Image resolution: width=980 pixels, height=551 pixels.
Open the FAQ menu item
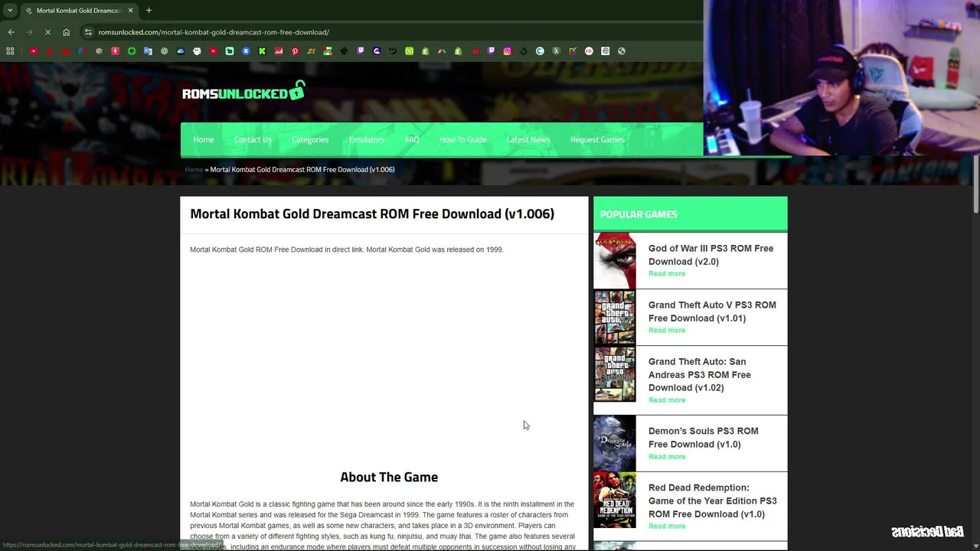tap(412, 139)
